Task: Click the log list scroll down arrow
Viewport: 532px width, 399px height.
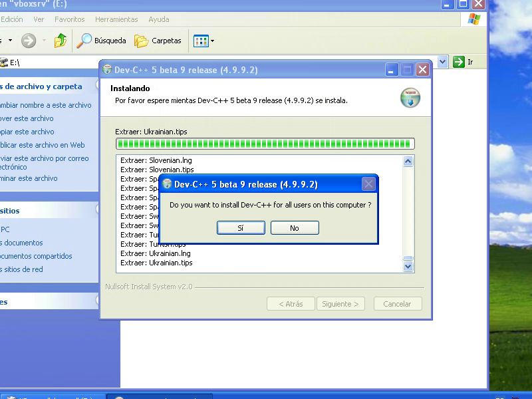Action: tap(408, 267)
